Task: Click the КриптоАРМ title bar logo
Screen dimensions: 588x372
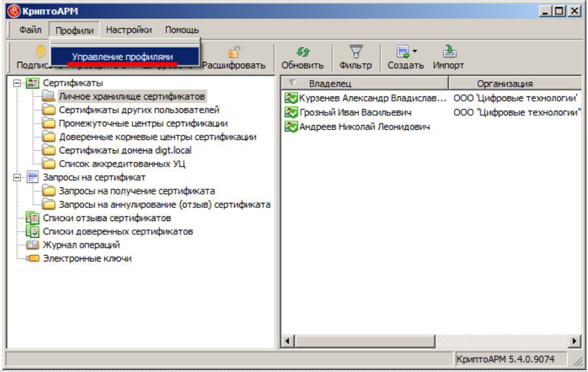Action: click(x=14, y=11)
